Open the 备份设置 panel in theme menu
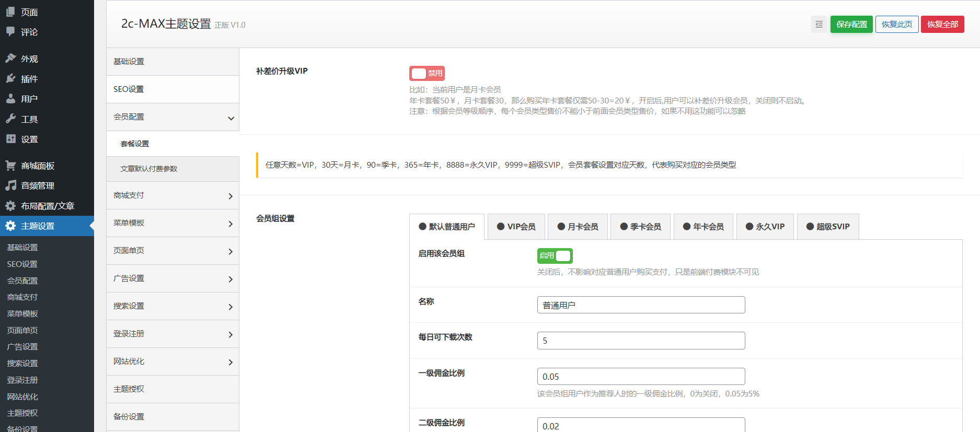Screen dimensions: 980x432 coord(172,417)
